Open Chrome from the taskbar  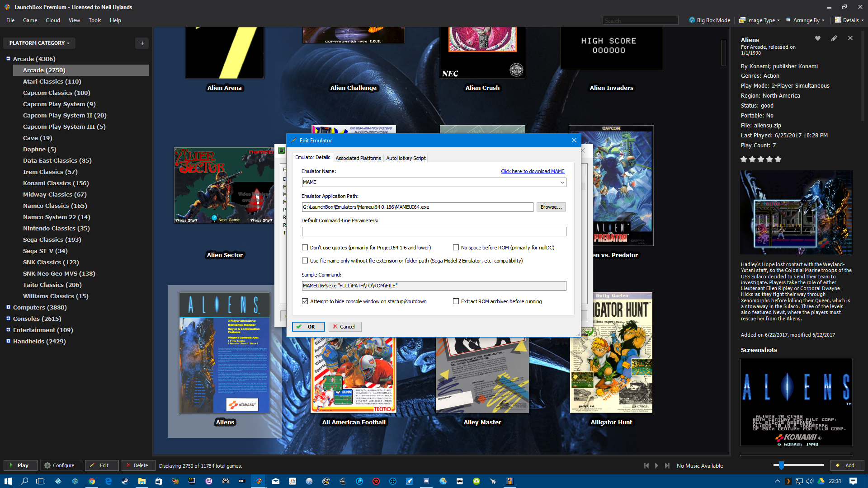point(92,481)
